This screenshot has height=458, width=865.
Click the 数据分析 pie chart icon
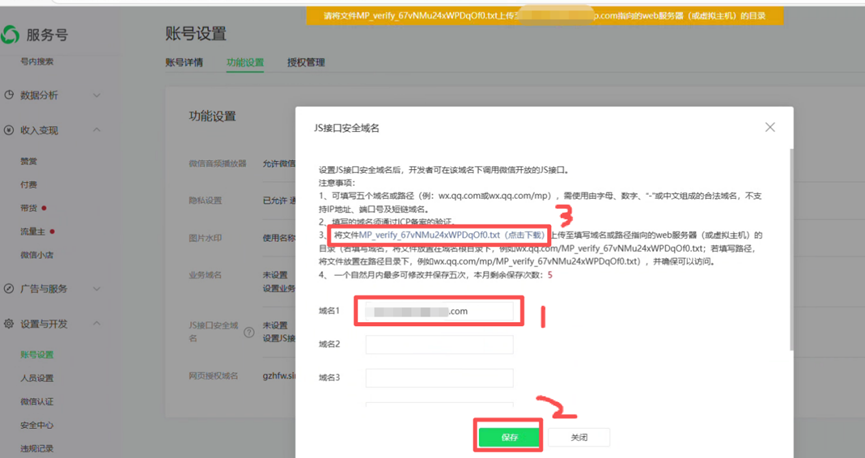9,95
